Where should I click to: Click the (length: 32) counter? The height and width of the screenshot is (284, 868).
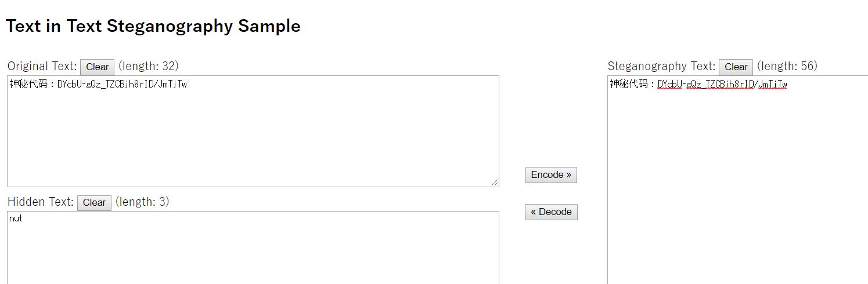(148, 66)
